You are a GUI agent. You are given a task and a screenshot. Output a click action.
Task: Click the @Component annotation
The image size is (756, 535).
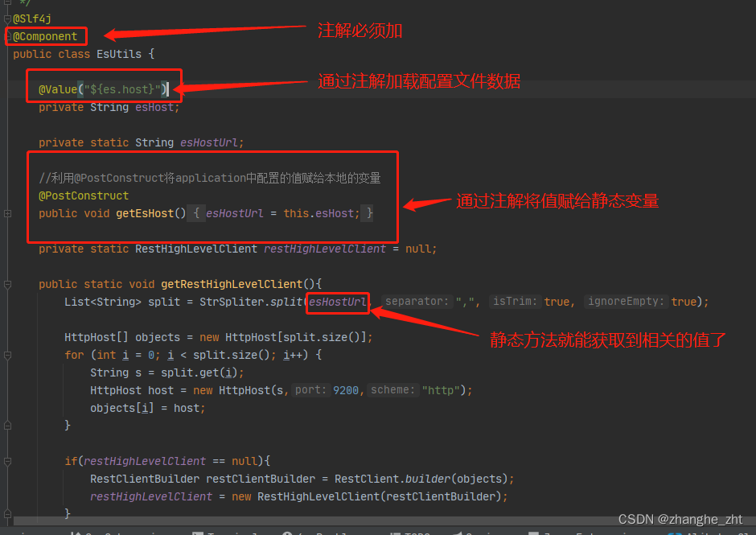click(x=45, y=37)
